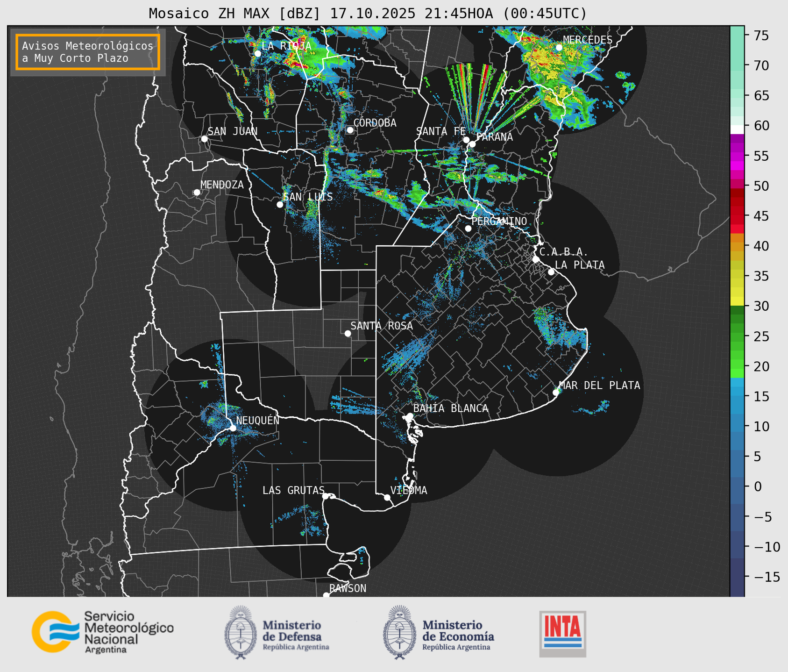Click the SANTA ROSA city marker dot
The image size is (788, 672).
click(348, 333)
